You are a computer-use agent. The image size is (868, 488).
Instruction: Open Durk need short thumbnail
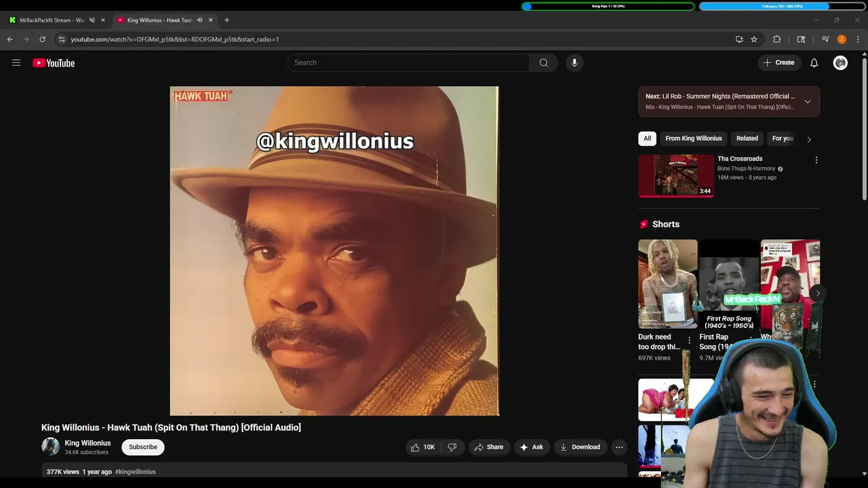[x=667, y=284]
